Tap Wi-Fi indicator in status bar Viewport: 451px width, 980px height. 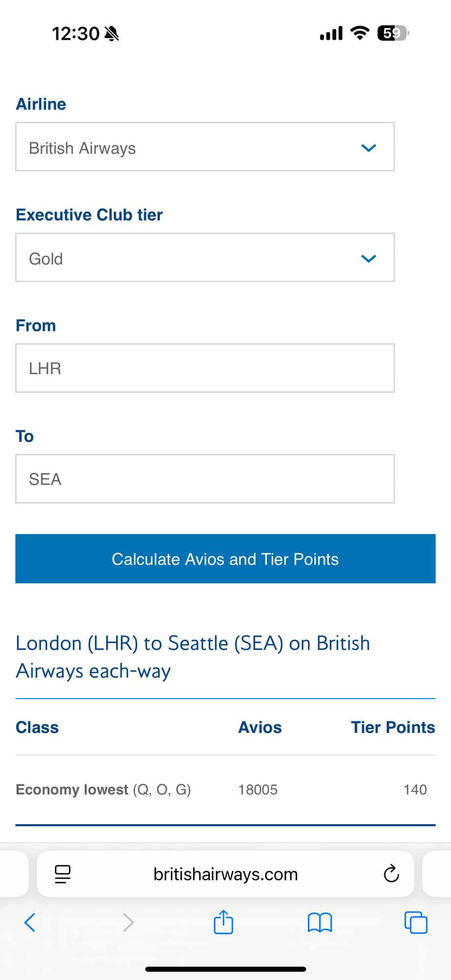coord(360,33)
